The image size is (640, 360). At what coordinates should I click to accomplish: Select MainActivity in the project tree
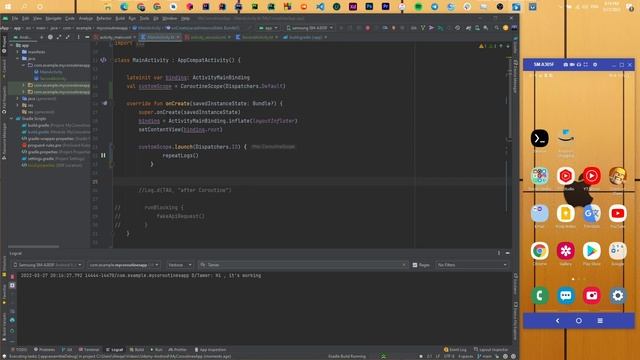(x=51, y=72)
